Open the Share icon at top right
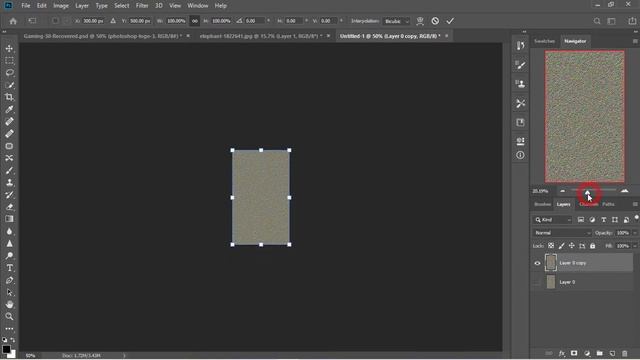Viewport: 640px width, 360px height. (632, 21)
